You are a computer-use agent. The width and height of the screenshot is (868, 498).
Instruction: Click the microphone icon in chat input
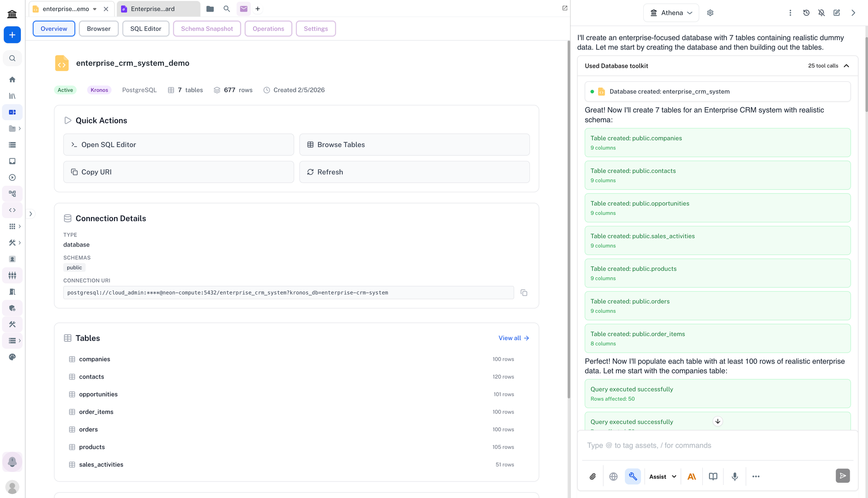pyautogui.click(x=734, y=476)
